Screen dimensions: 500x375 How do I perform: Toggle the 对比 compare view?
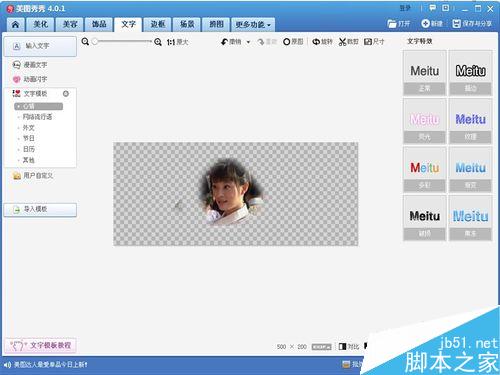coord(349,347)
